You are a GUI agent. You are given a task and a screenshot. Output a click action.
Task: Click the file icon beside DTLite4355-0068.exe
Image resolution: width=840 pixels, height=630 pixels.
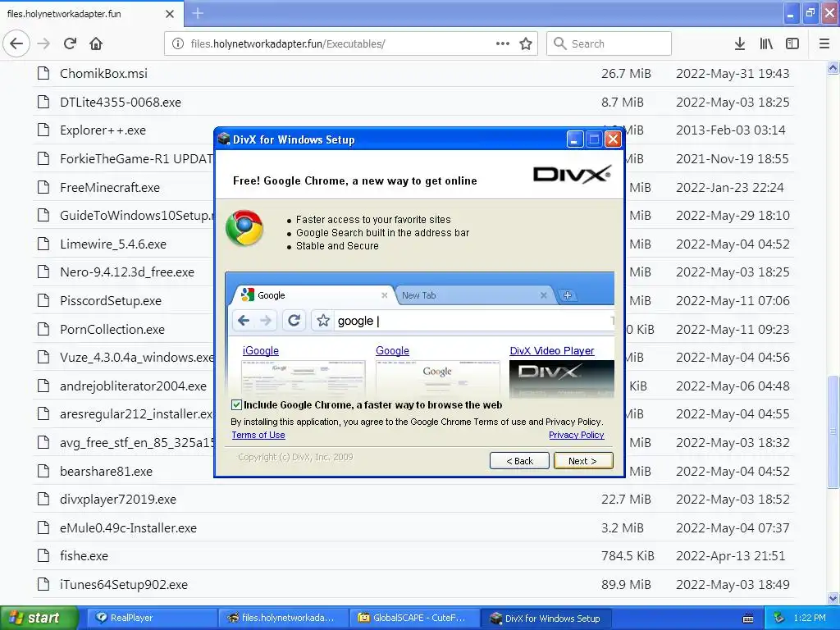tap(43, 102)
